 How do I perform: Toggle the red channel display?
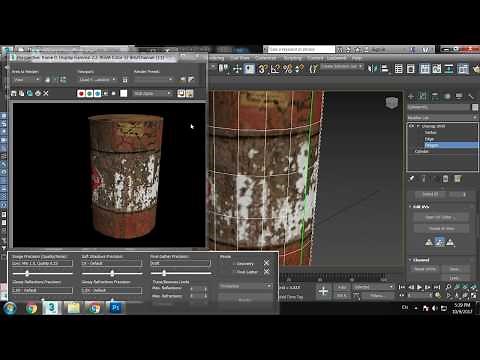pyautogui.click(x=81, y=94)
